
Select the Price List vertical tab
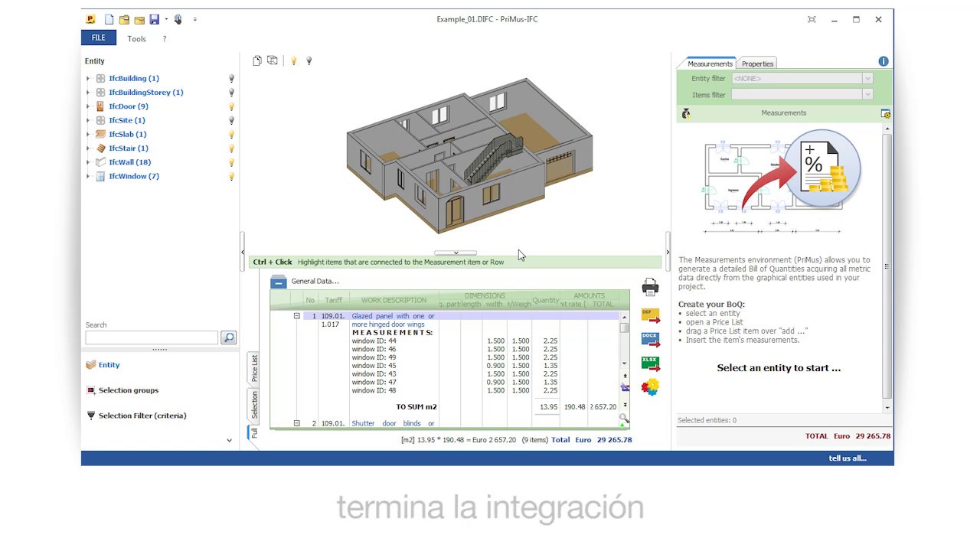click(254, 369)
